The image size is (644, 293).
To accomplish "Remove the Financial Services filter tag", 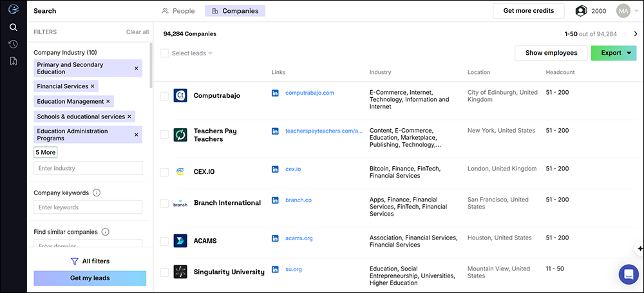I will click(93, 86).
